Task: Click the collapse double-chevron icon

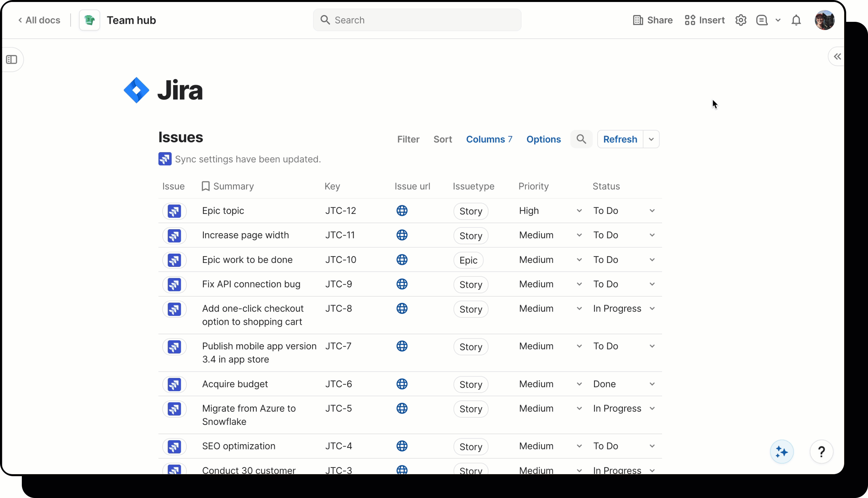Action: (x=837, y=57)
